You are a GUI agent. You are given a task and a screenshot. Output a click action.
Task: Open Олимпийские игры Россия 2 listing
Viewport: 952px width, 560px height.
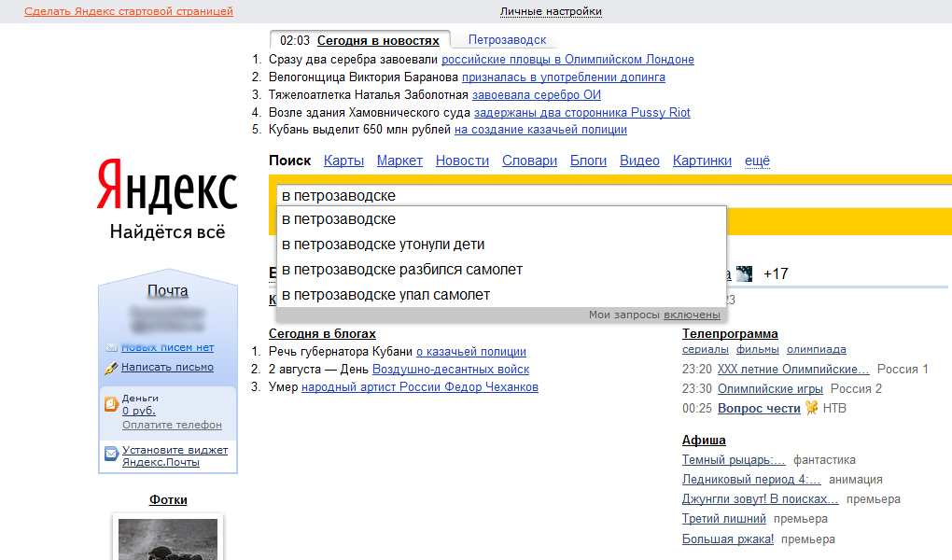[770, 388]
